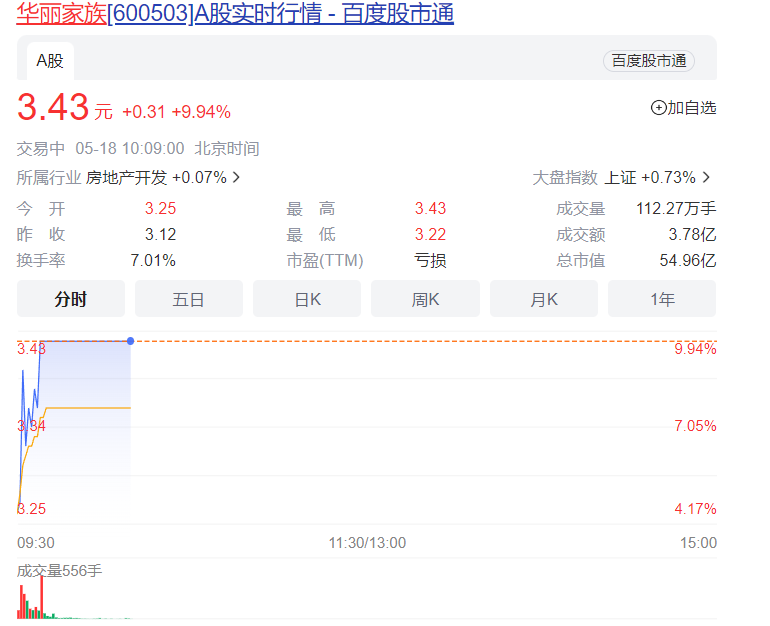Click the timestamp 05-18 10:09:00

[130, 148]
